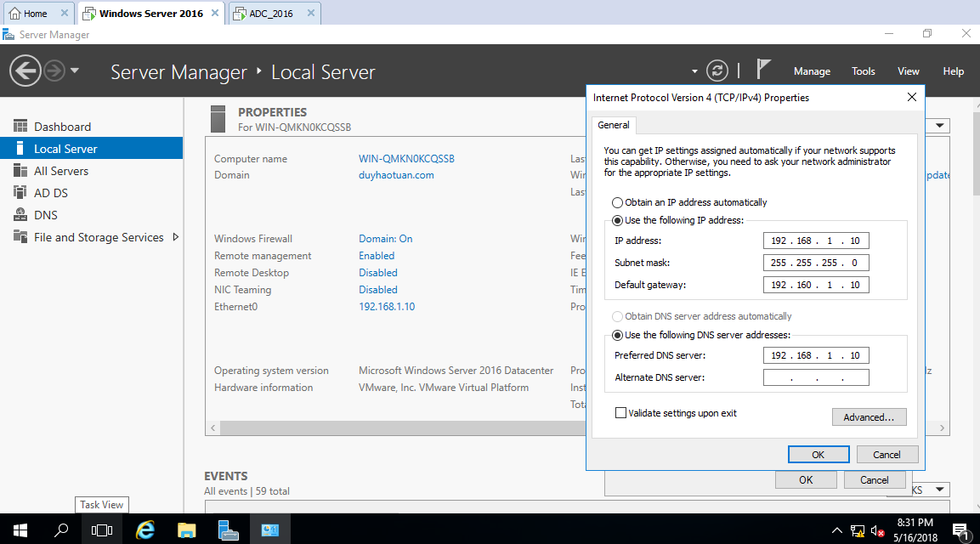Click the Remote Desktop Disabled link
This screenshot has height=544, width=980.
[x=378, y=273]
